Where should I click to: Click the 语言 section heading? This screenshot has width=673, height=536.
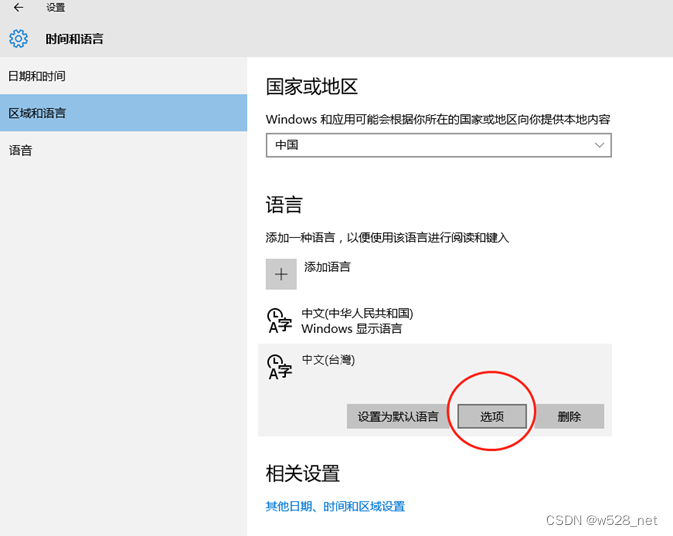pyautogui.click(x=284, y=205)
